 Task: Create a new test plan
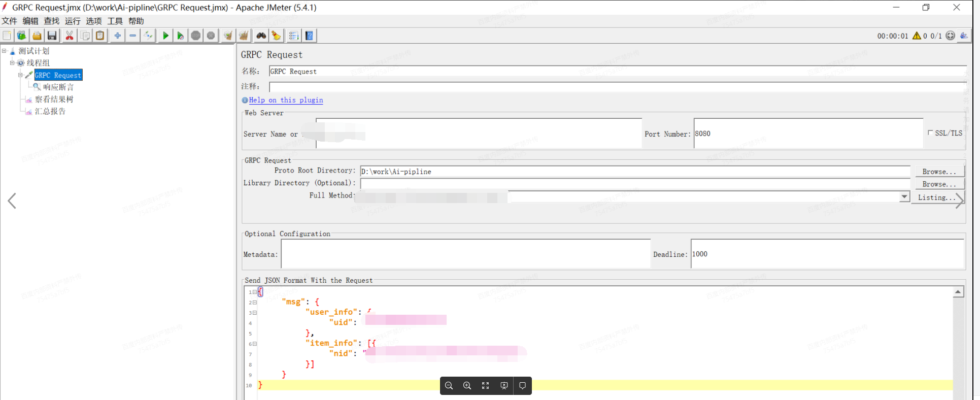tap(7, 36)
